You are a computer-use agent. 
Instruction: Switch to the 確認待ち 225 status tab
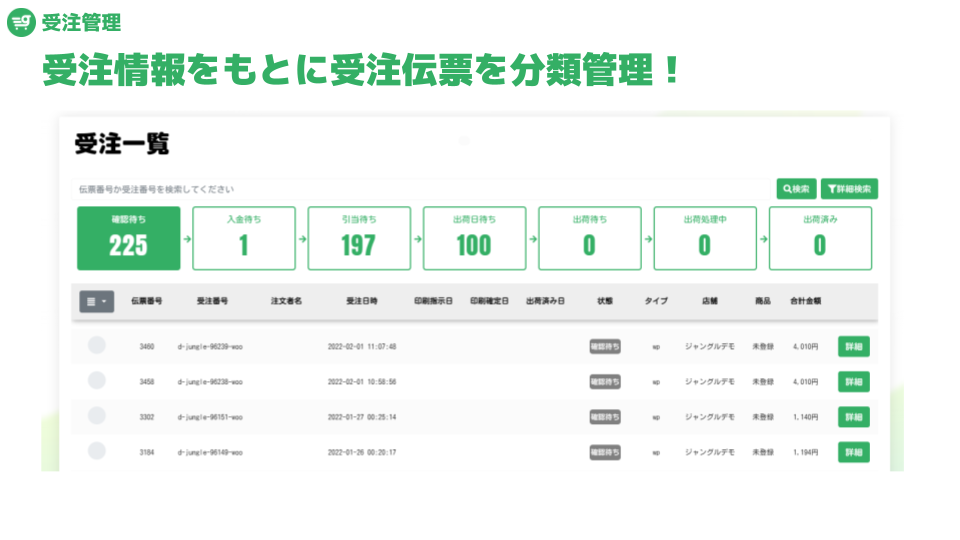129,238
